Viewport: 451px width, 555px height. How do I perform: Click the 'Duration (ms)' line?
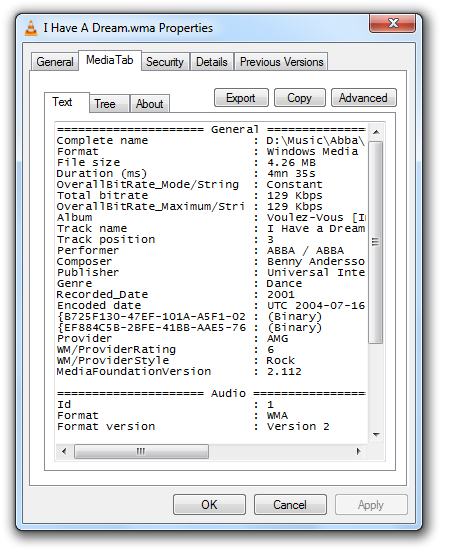[x=186, y=173]
